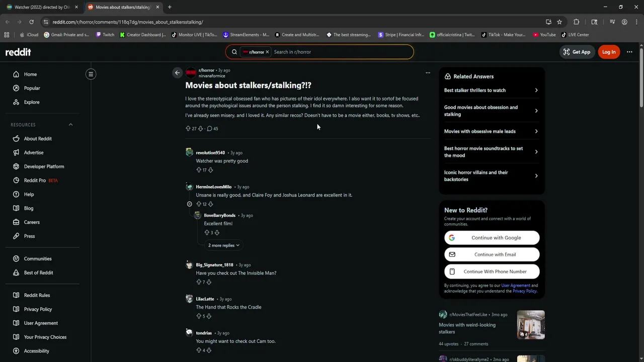
Task: Expand the 2 more replies
Action: point(223,245)
